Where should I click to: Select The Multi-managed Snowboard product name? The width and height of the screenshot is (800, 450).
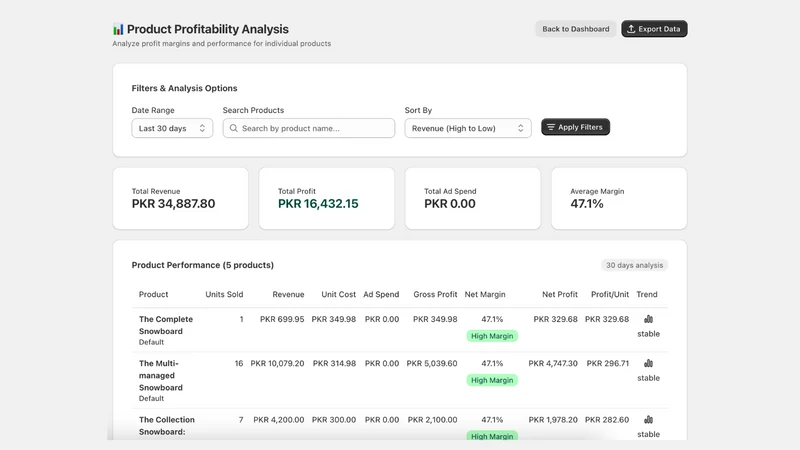click(161, 376)
